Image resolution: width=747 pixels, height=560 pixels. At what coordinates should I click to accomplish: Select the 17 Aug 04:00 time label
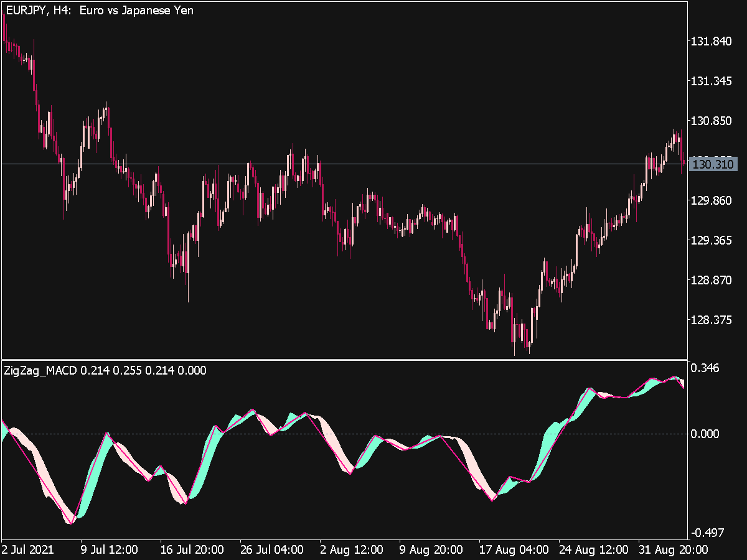(x=514, y=550)
